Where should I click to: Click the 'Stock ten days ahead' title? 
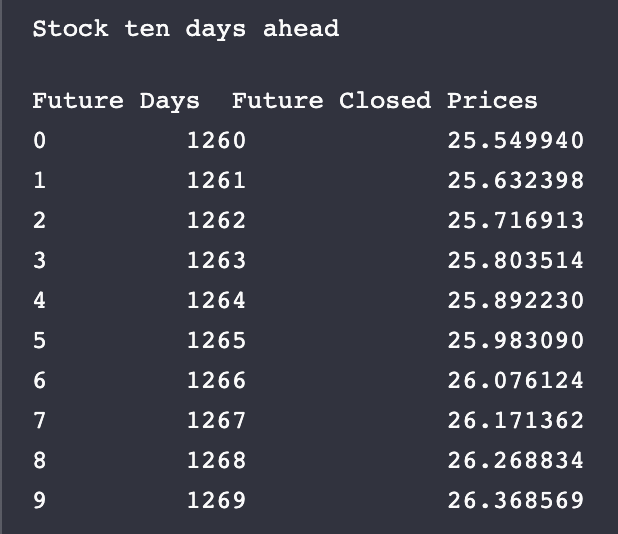[x=186, y=30]
